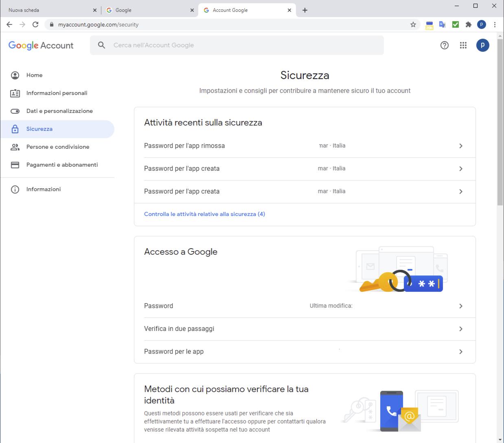The image size is (504, 443).
Task: Click the scrollbar down arrow
Action: (500, 440)
